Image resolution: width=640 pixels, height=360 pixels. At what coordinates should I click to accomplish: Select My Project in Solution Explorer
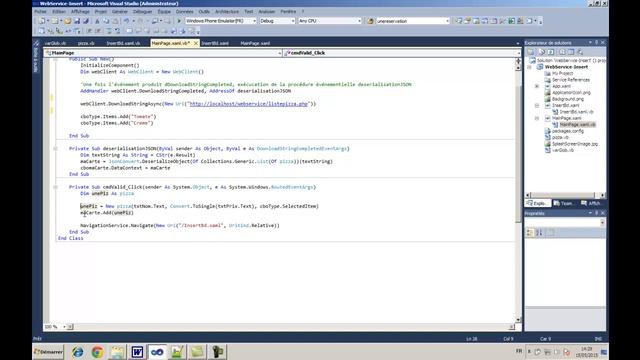click(x=562, y=73)
